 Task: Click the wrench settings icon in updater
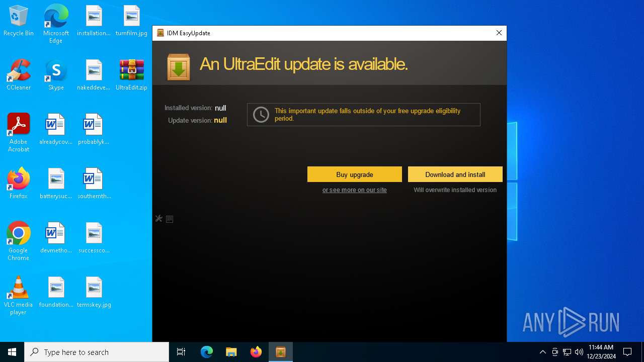tap(159, 219)
